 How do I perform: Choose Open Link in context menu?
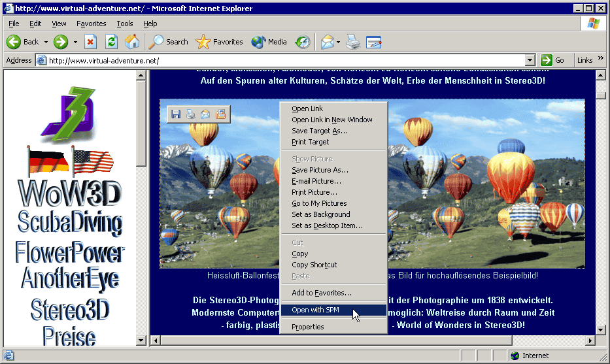(334, 108)
